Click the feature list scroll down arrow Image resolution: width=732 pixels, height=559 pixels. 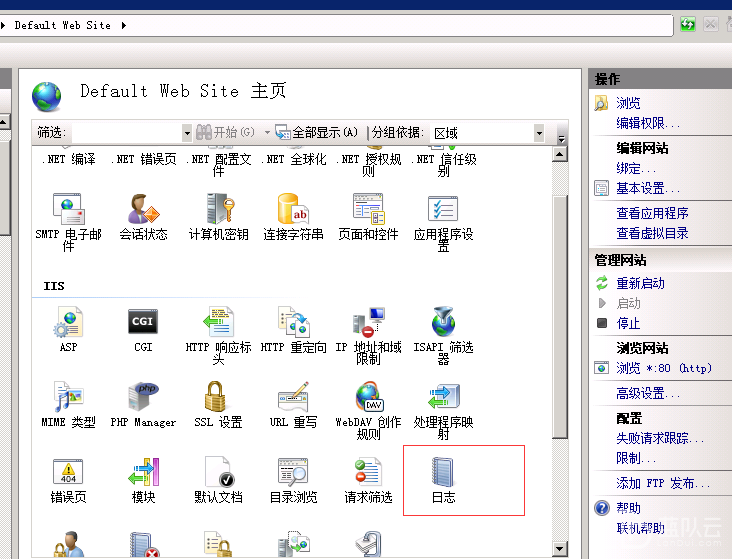tap(560, 548)
